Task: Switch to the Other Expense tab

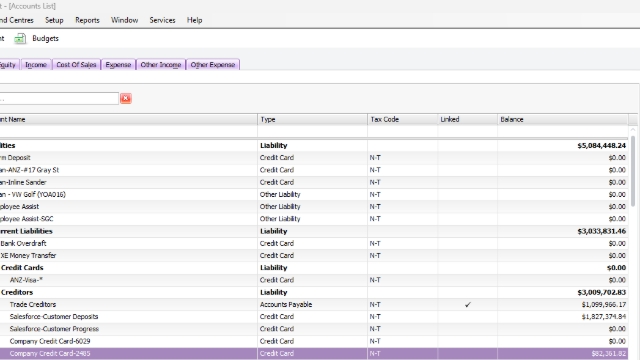Action: pos(213,64)
